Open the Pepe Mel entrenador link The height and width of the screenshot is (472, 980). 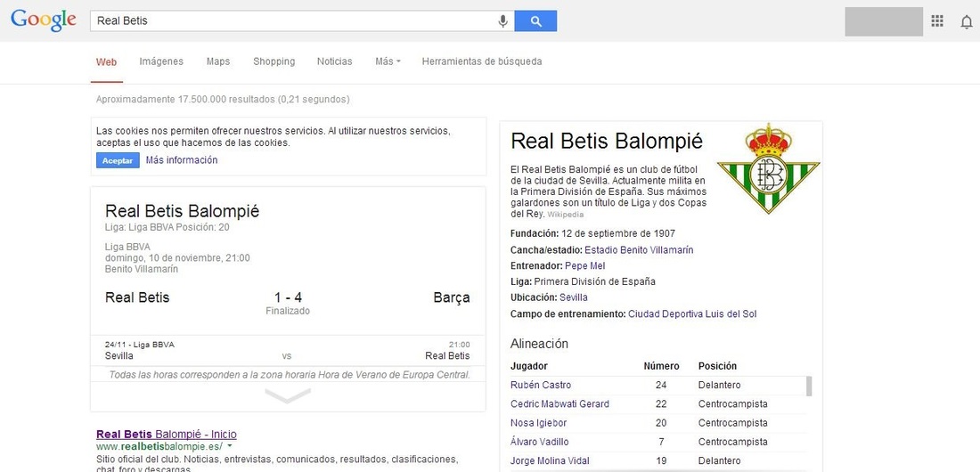click(584, 265)
